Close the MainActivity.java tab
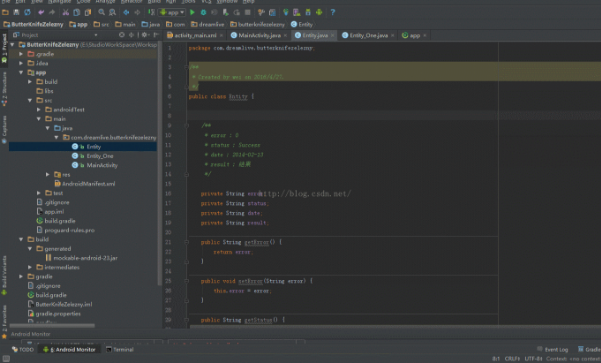The width and height of the screenshot is (601, 363). point(285,35)
